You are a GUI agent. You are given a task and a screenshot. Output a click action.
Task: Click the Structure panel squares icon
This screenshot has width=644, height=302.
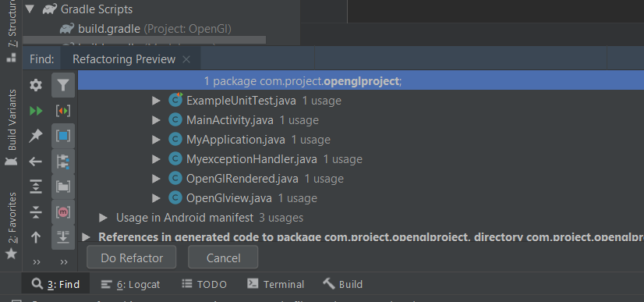[x=12, y=57]
